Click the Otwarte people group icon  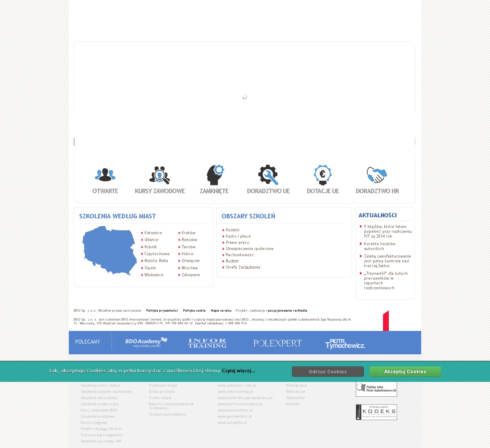[105, 175]
